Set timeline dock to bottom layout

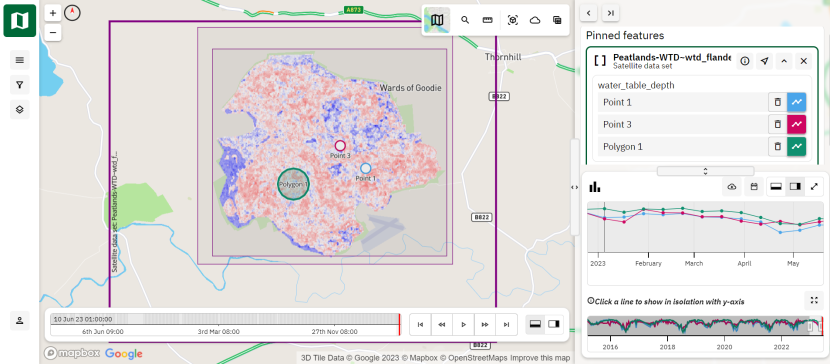pyautogui.click(x=535, y=324)
